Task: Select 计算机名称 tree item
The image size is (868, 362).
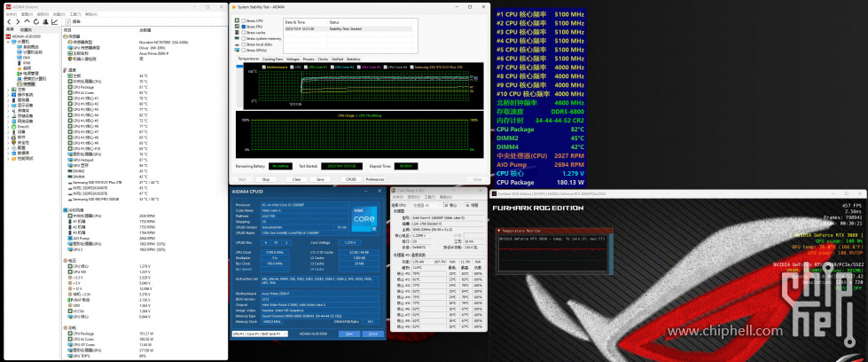Action: coord(28,52)
